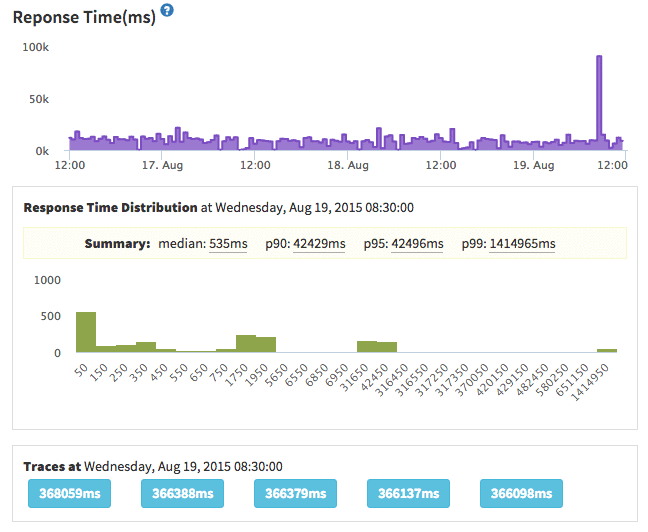Open the 366137ms trace
Viewport: 648px width, 532px height.
point(408,494)
